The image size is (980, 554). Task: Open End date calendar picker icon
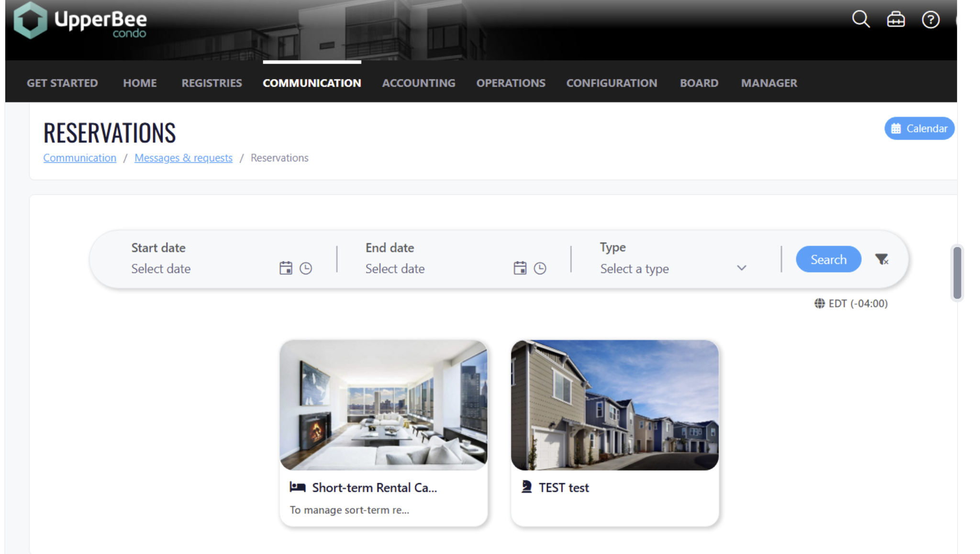(520, 268)
